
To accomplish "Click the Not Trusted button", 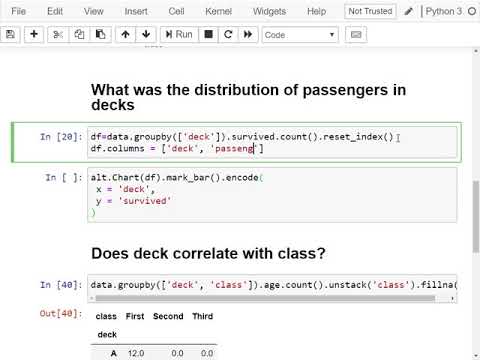I will pyautogui.click(x=370, y=11).
